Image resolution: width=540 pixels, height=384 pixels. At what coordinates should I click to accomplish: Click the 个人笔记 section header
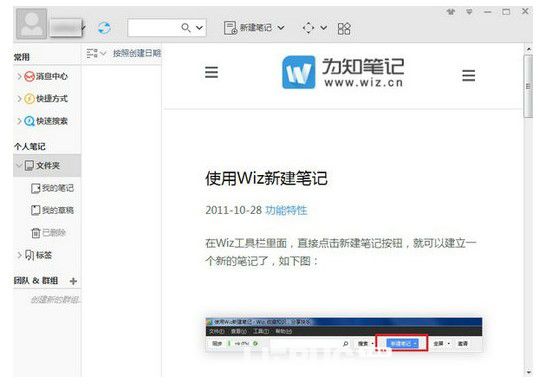click(30, 146)
